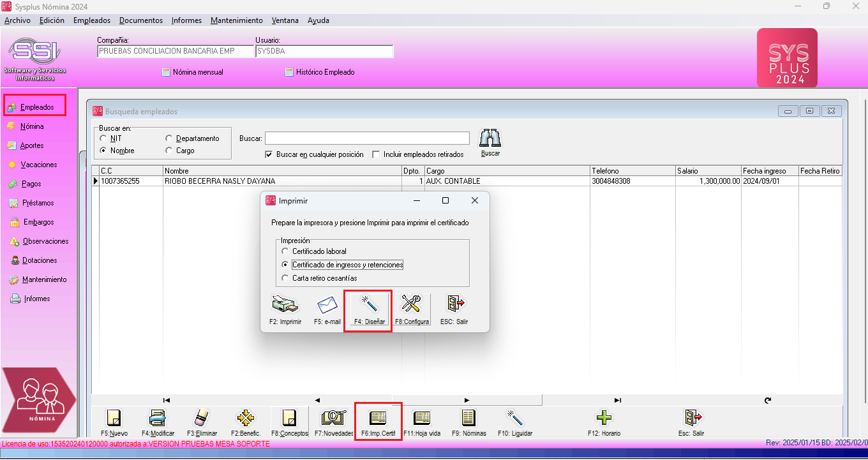This screenshot has width=868, height=460.
Task: Open the Informes menu in menu bar
Action: (186, 20)
